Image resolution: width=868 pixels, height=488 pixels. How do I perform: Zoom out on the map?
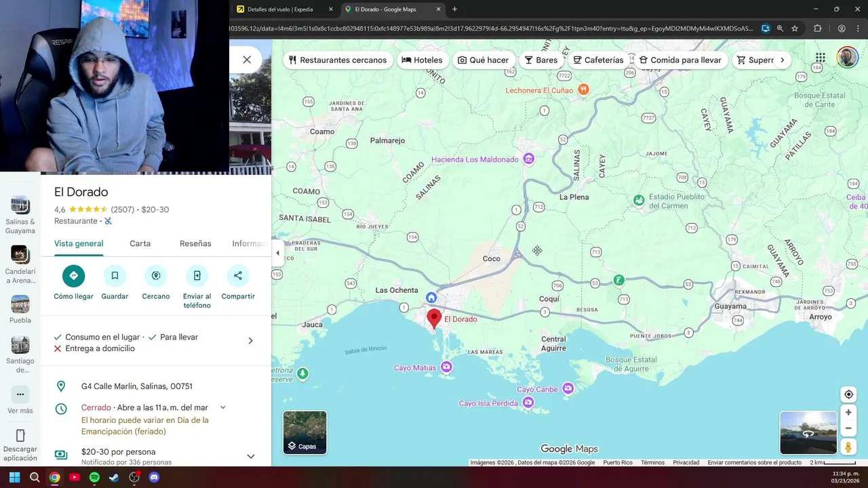(x=848, y=428)
